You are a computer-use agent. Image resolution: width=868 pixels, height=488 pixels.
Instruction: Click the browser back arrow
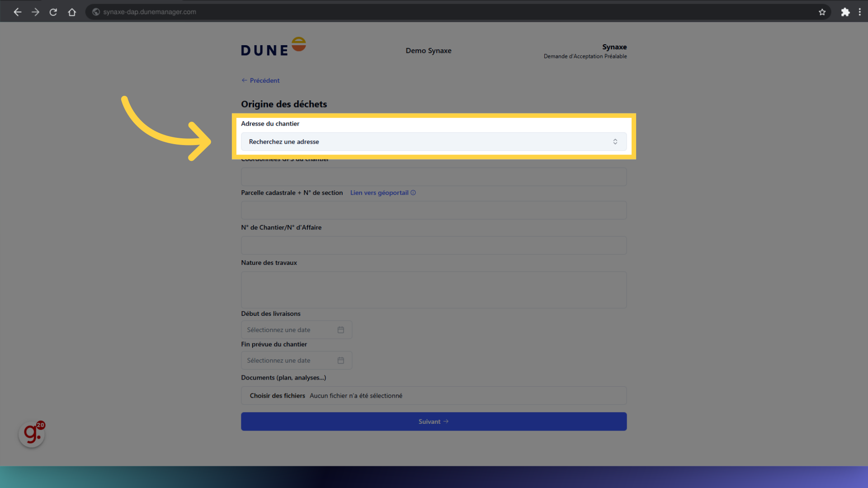[x=18, y=12]
